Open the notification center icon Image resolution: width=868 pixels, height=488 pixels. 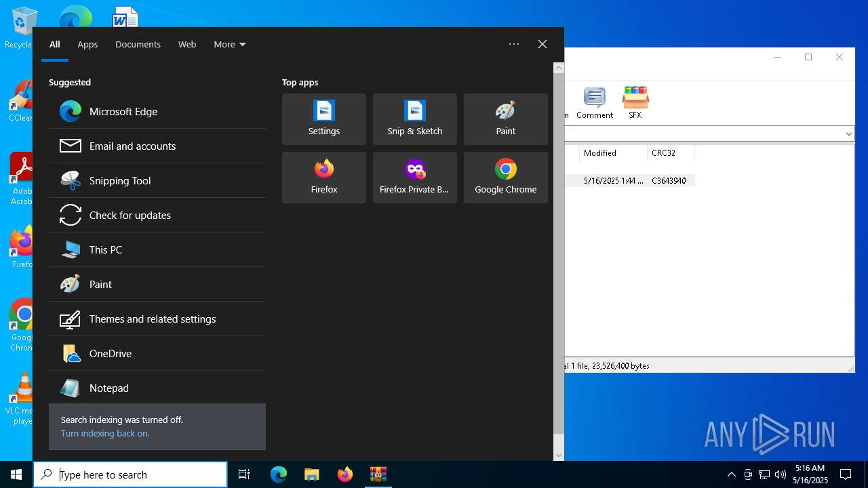(x=846, y=474)
